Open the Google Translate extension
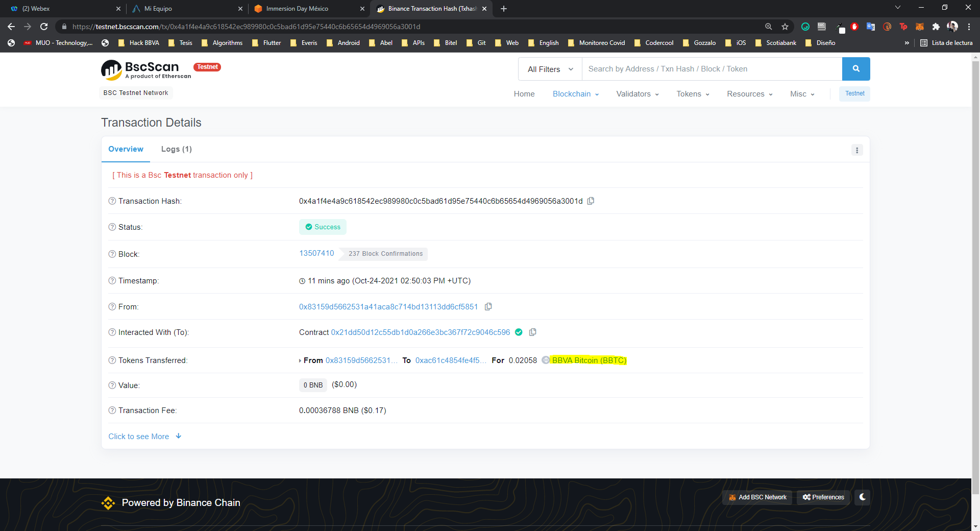This screenshot has height=531, width=980. [x=871, y=27]
